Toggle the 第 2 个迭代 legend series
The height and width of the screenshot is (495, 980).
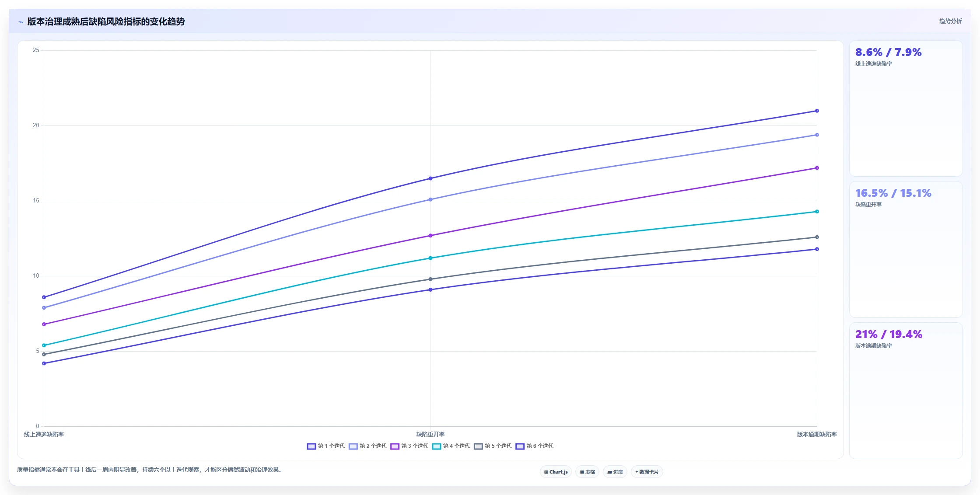368,446
